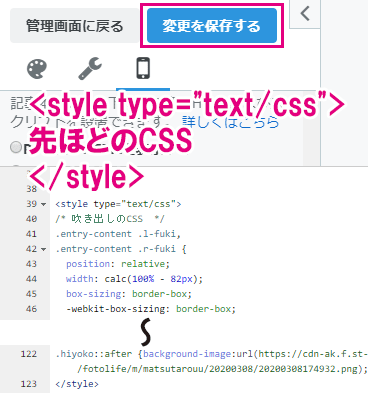Click the 変更を保存する save button
The image size is (368, 393).
tap(212, 26)
